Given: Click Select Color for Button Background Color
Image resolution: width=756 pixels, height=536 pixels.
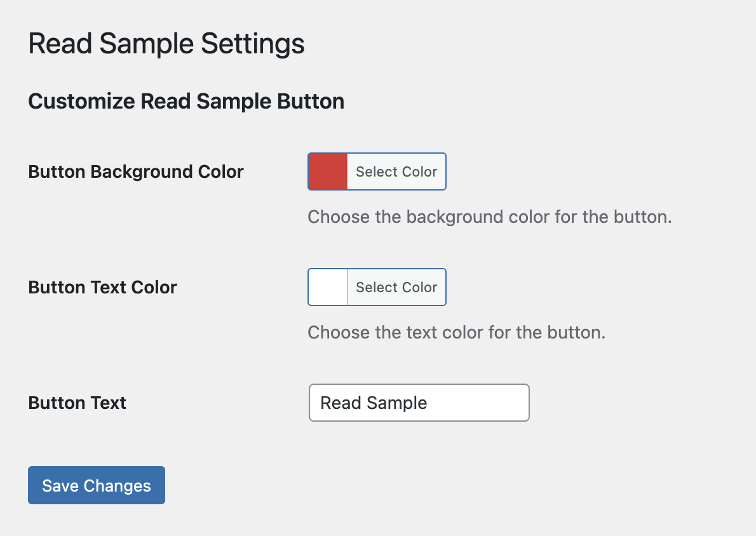Looking at the screenshot, I should click(x=396, y=171).
